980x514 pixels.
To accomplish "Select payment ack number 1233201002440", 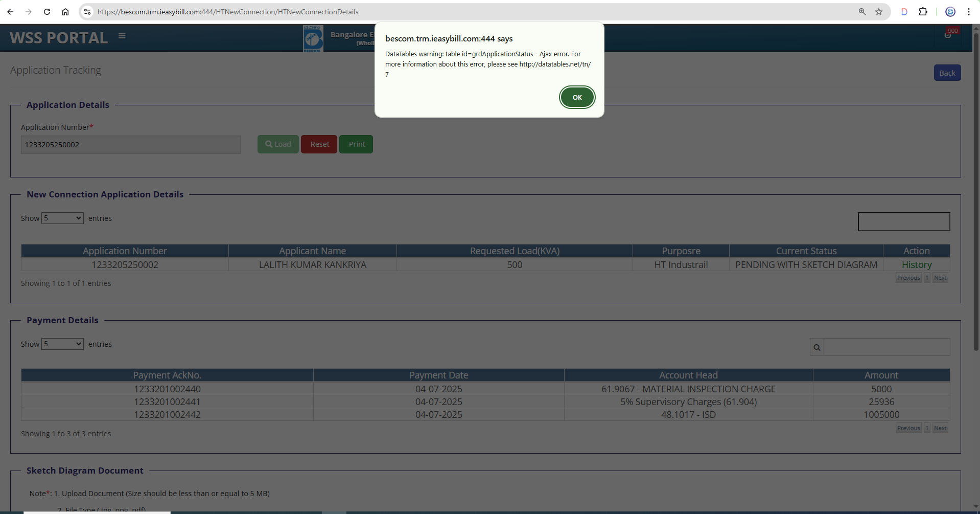I will [x=167, y=389].
